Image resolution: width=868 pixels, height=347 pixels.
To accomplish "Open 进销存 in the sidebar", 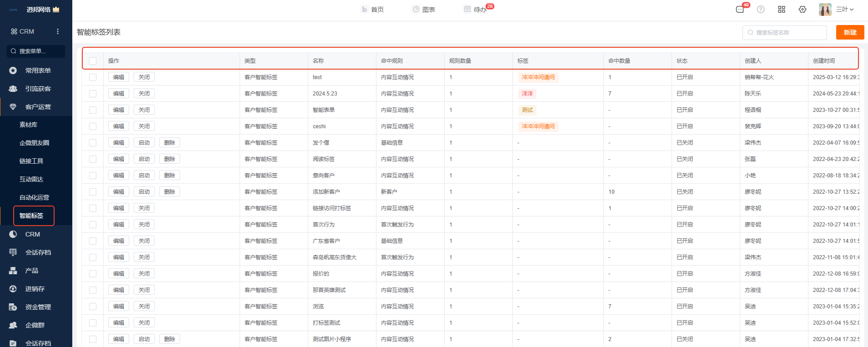I will pos(35,289).
